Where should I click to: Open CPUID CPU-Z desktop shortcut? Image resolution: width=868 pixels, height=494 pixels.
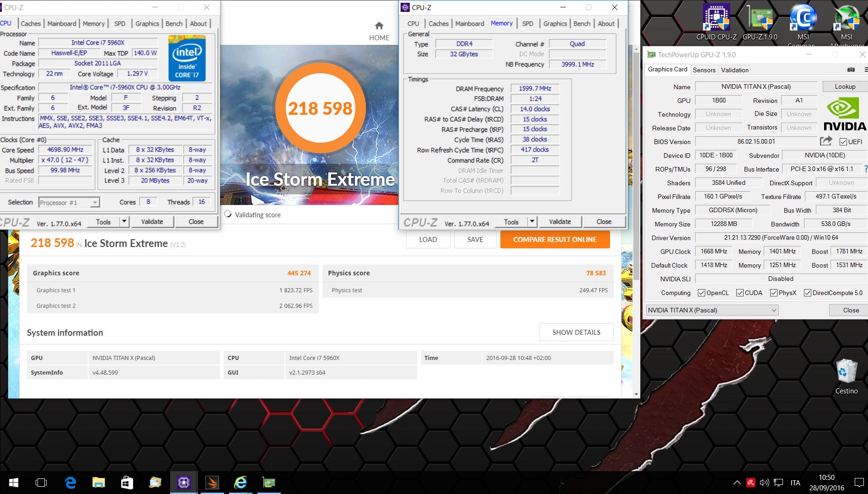(716, 21)
